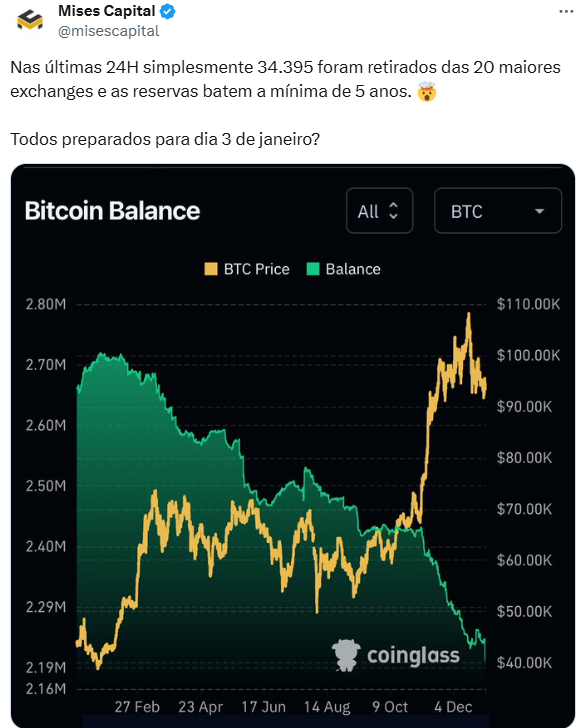Click the coinglass watermark logo
This screenshot has width=585, height=728.
(x=396, y=655)
